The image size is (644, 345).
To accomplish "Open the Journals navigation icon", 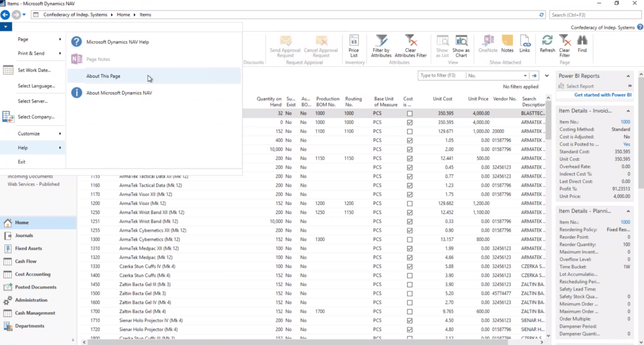I will (8, 236).
